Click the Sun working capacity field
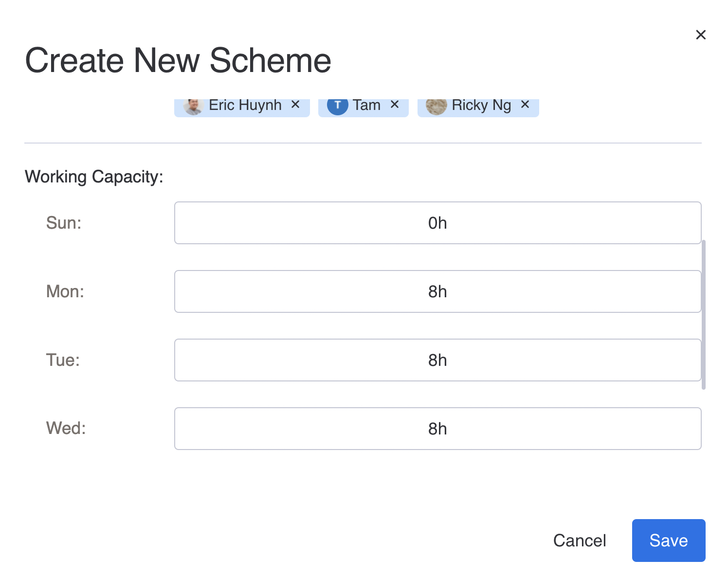 coord(437,223)
